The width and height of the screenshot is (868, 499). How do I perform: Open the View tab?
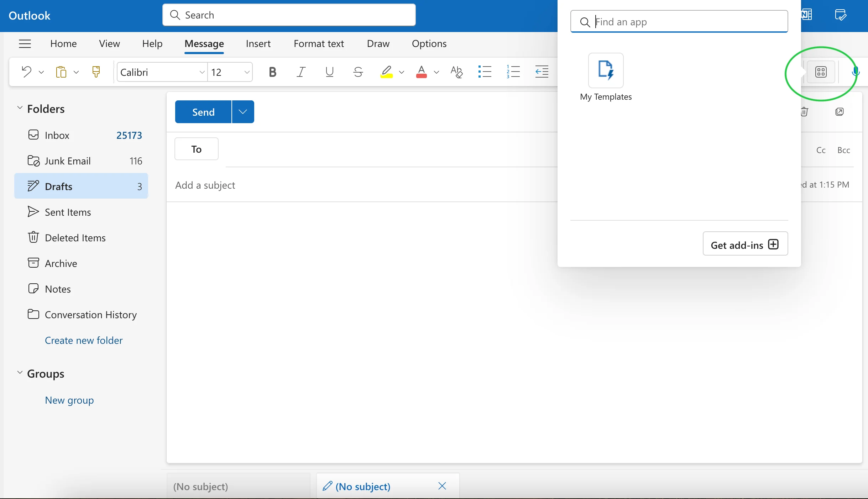(109, 43)
